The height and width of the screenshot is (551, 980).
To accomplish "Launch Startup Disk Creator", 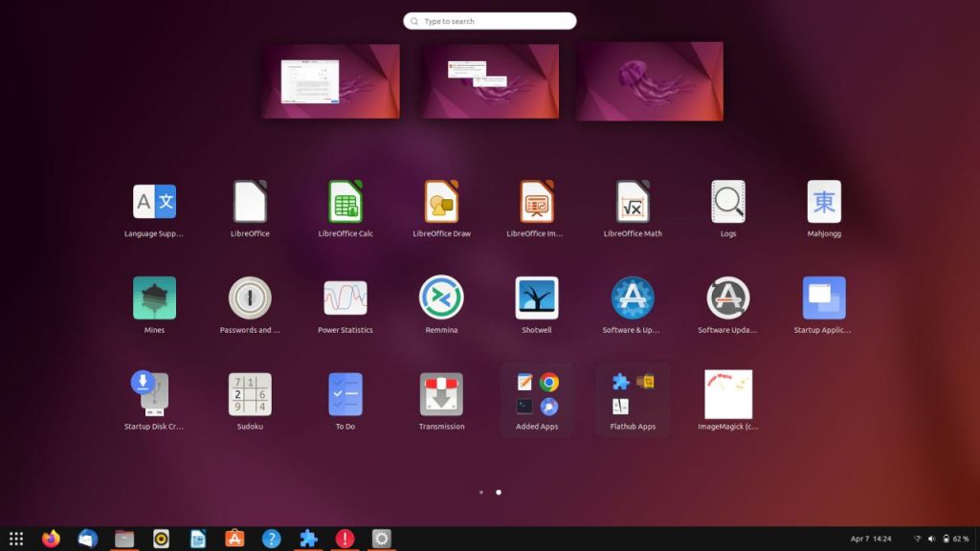I will click(x=153, y=394).
